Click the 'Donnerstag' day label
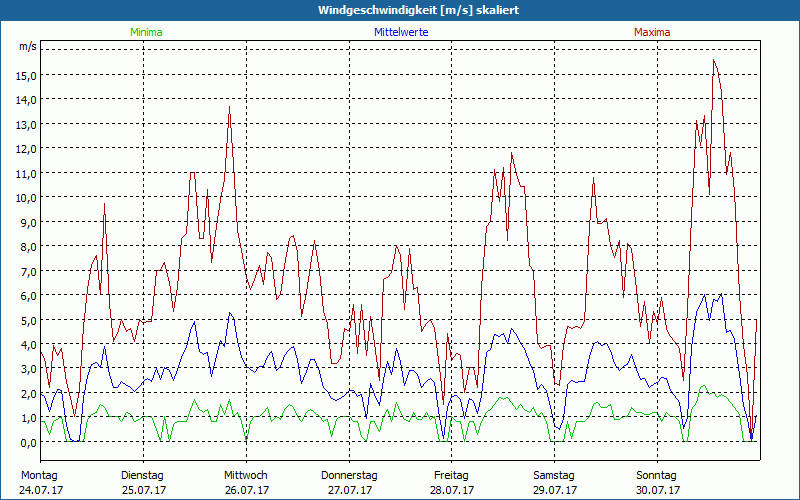This screenshot has width=800, height=500. [349, 476]
